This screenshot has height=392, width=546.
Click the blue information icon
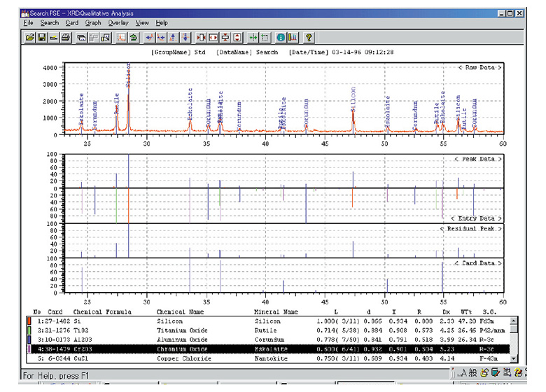coord(281,37)
